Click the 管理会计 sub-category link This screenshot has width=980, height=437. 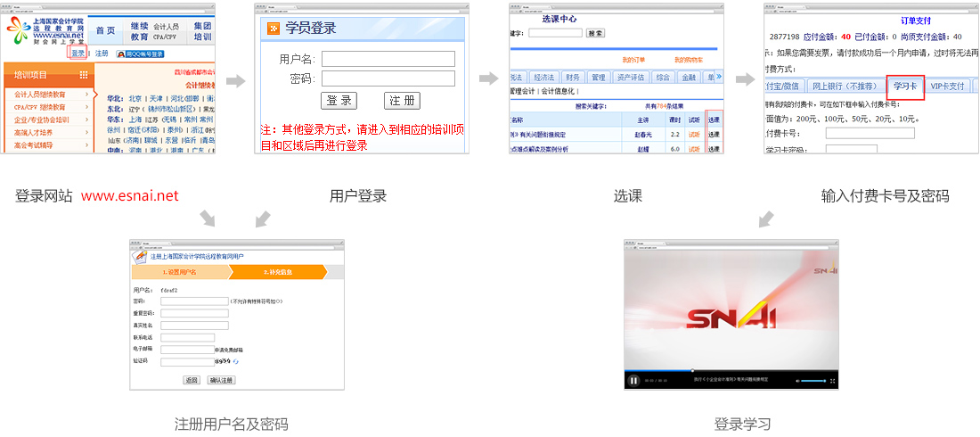(x=524, y=91)
